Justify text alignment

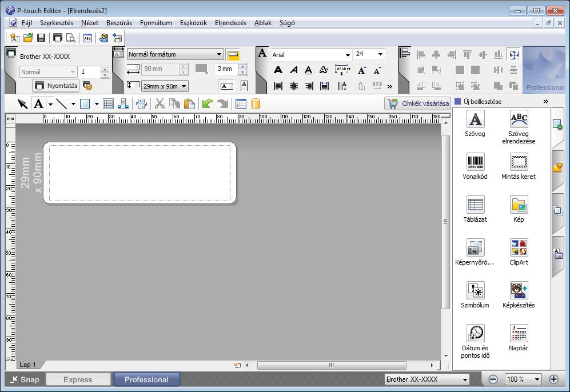point(324,86)
